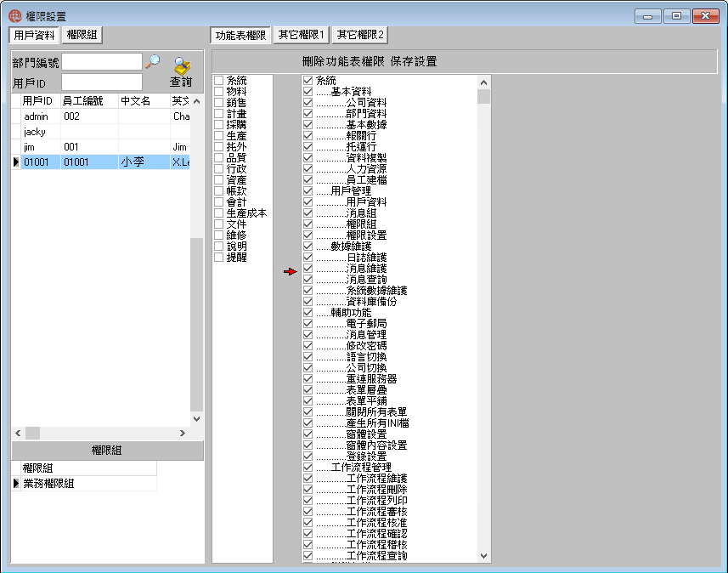Uncheck the 消息維護 permission checkbox

coord(308,268)
